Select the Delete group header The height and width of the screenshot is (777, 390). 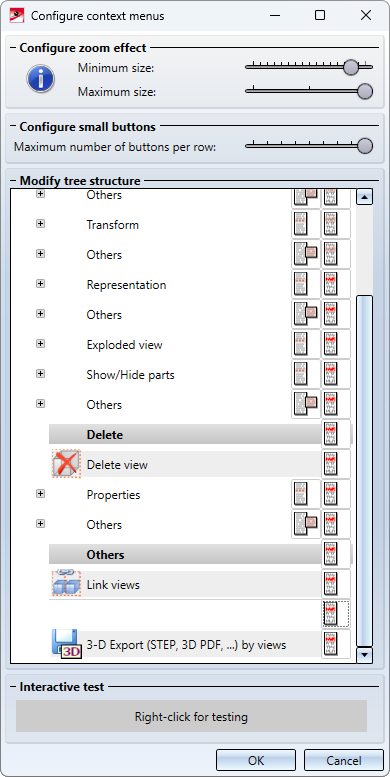[x=185, y=435]
